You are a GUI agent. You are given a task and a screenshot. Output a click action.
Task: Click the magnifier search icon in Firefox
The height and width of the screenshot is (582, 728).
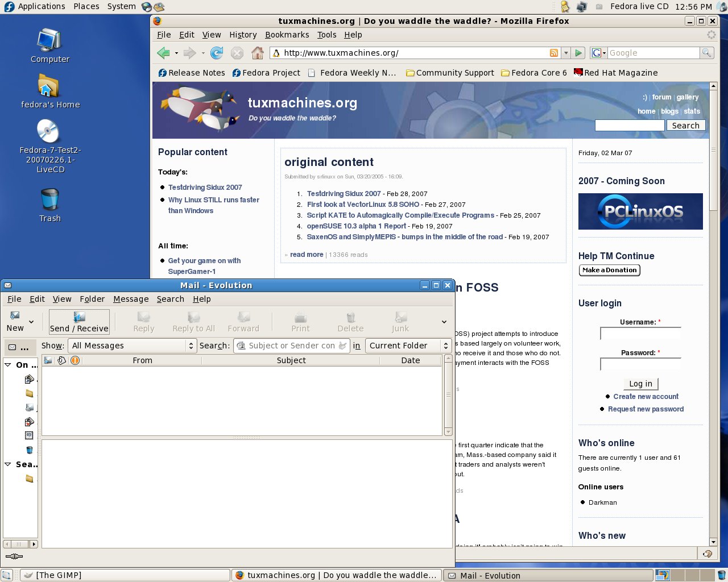tap(706, 53)
